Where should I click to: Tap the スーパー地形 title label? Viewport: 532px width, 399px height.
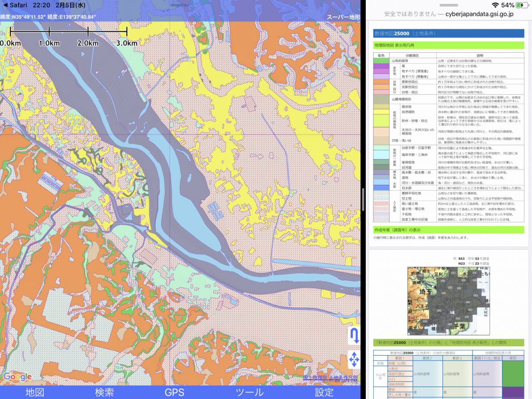[343, 17]
